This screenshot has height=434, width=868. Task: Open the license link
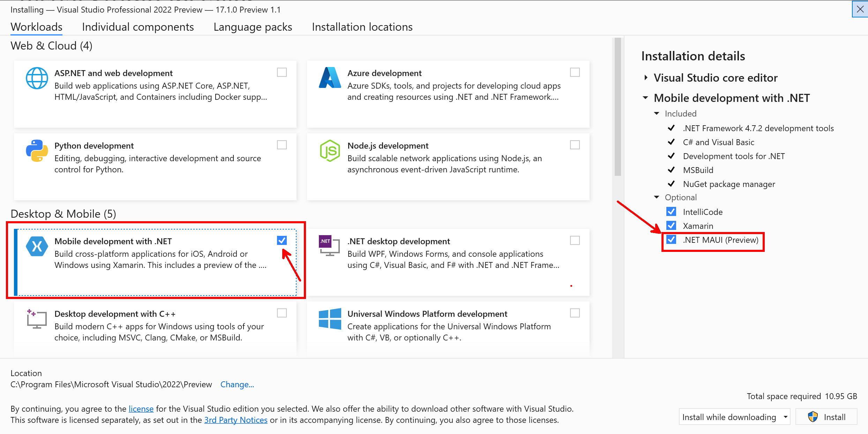click(141, 409)
